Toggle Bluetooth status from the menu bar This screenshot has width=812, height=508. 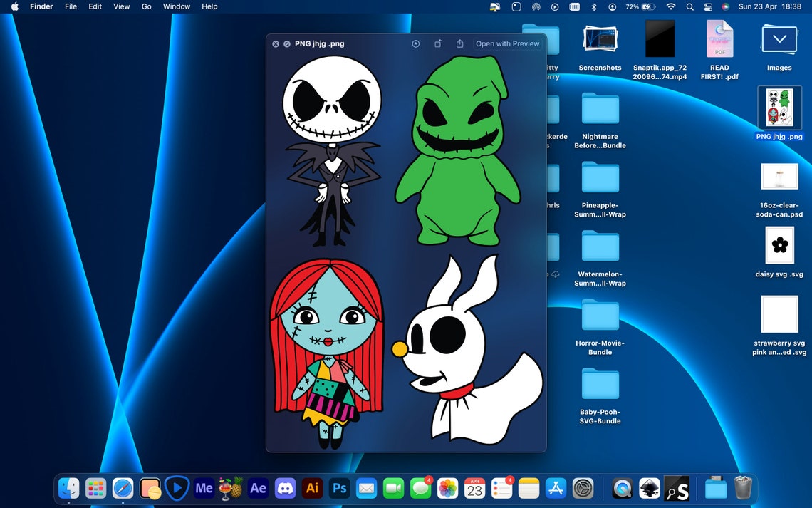tap(593, 6)
